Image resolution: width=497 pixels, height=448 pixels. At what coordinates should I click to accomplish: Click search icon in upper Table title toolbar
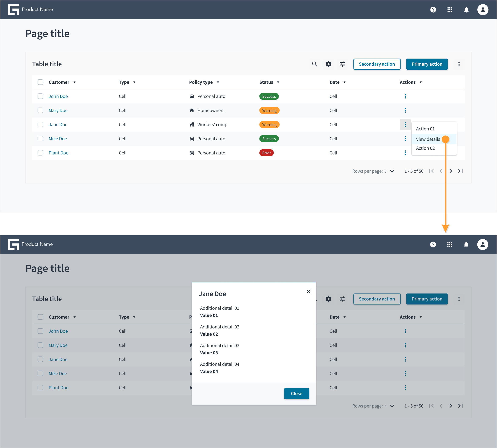pos(314,64)
